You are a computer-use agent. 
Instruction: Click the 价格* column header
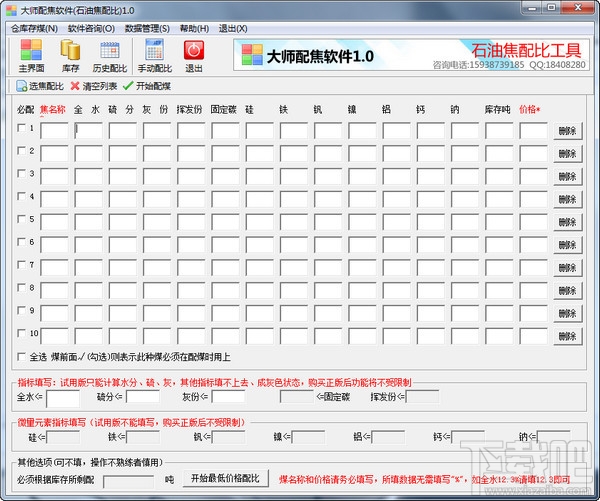point(530,110)
